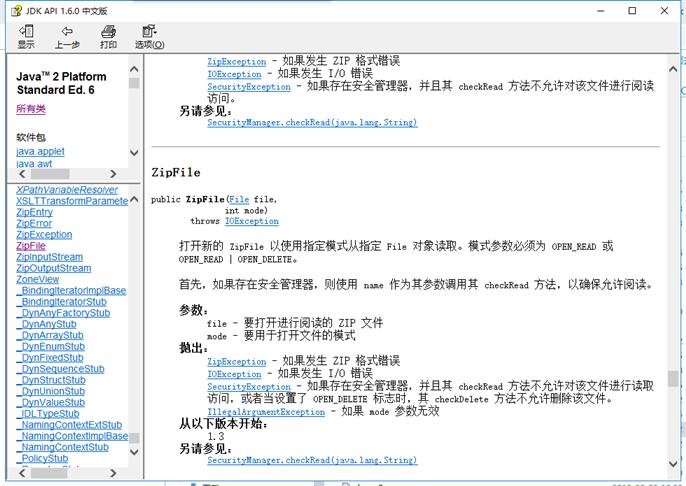Open the _NamingContextImplBase class link
Viewport: 686px width, 486px height.
click(x=72, y=436)
